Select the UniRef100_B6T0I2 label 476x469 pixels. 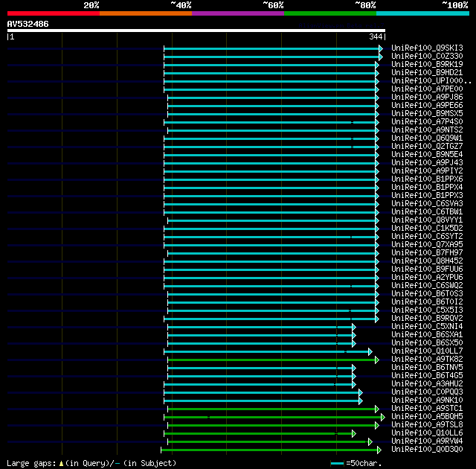(427, 302)
